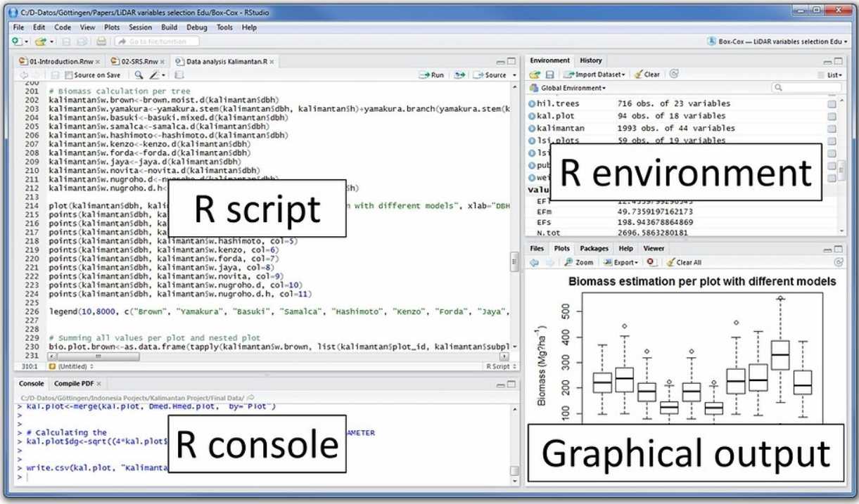This screenshot has height=504, width=859.
Task: Maximize the Plots pane
Action: pyautogui.click(x=837, y=249)
